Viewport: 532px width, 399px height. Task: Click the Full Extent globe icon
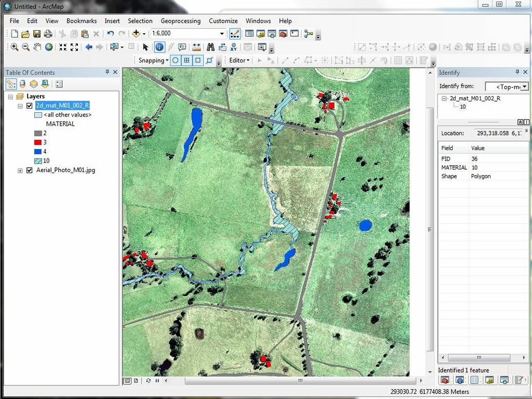[x=49, y=47]
